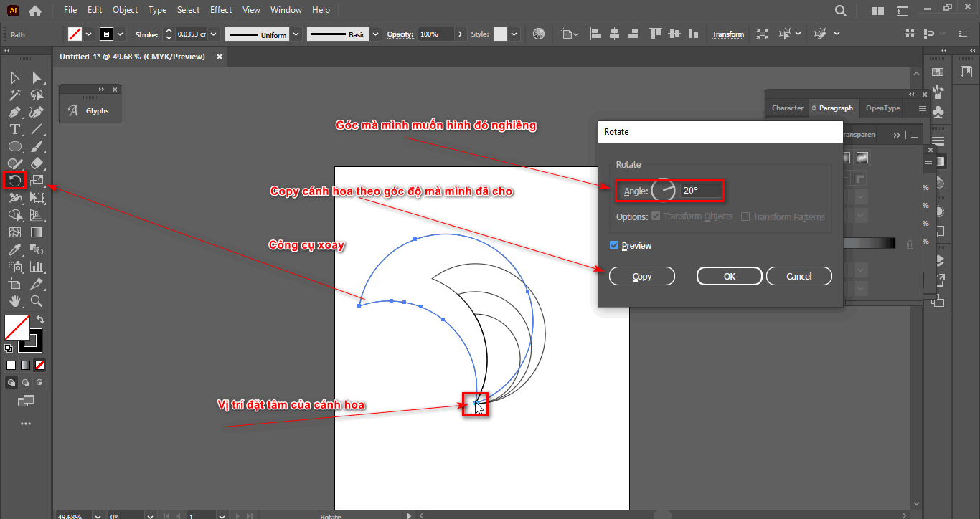The image size is (980, 519).
Task: Expand the Uniform stroke profile dropdown
Action: [x=296, y=34]
